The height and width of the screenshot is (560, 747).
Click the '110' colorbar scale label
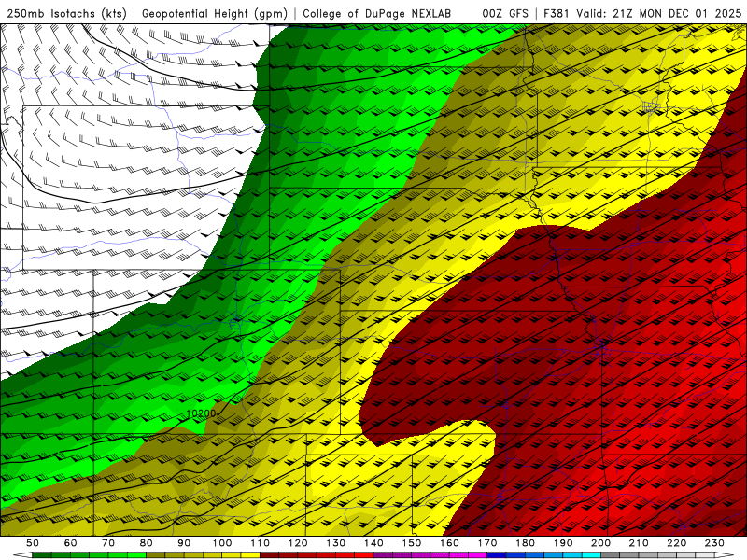tap(261, 543)
